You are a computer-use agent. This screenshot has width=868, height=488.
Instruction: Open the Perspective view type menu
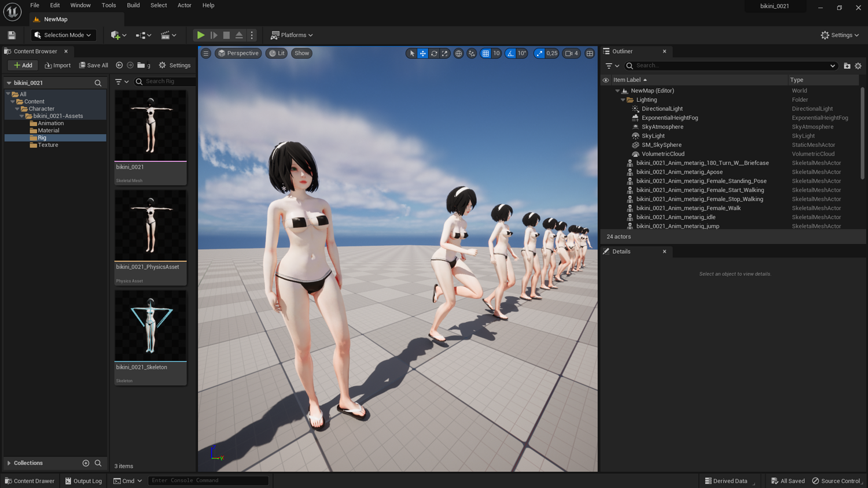tap(238, 53)
